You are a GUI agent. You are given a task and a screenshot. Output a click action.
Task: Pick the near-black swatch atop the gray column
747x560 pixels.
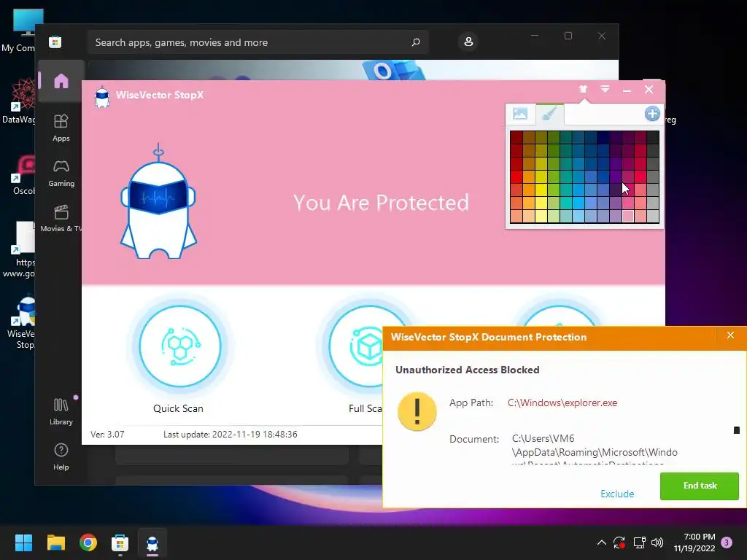point(653,138)
